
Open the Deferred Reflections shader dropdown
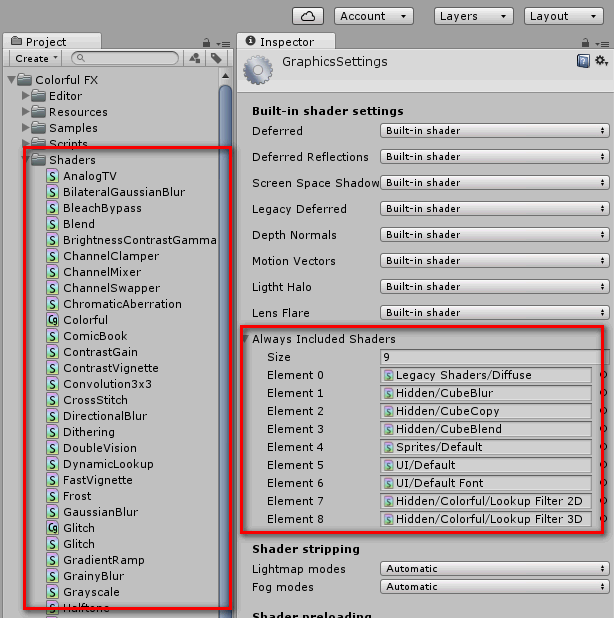coord(495,156)
